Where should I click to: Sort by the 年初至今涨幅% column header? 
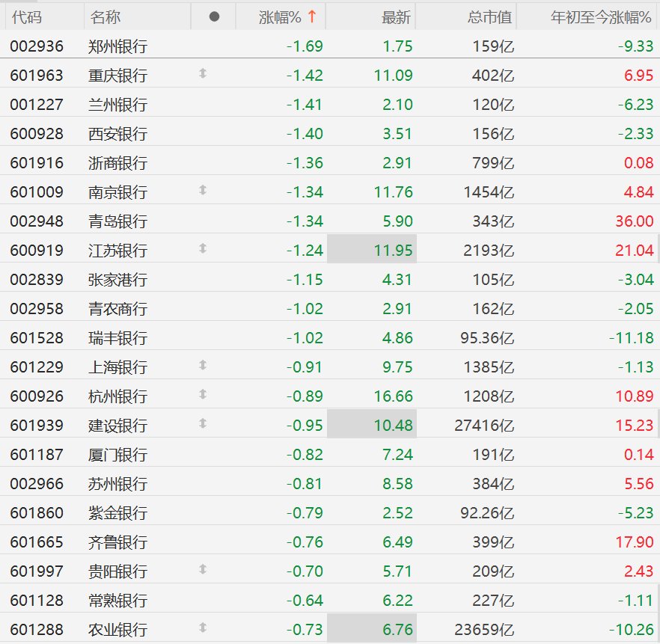click(601, 17)
